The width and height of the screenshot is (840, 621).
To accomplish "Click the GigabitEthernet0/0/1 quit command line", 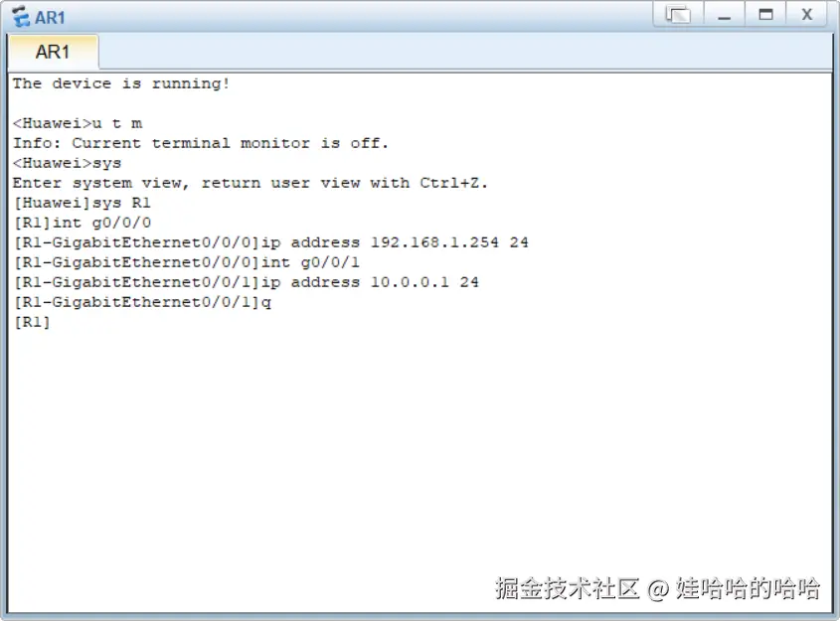I will [x=142, y=302].
